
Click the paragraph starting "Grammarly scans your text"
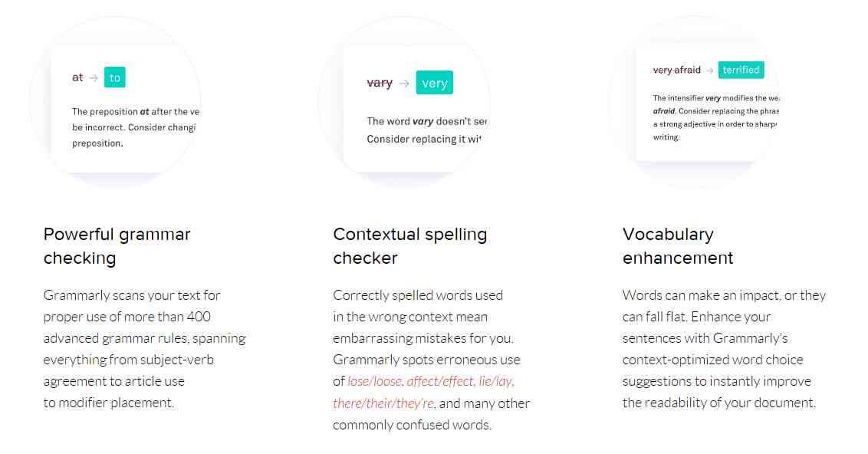144,349
